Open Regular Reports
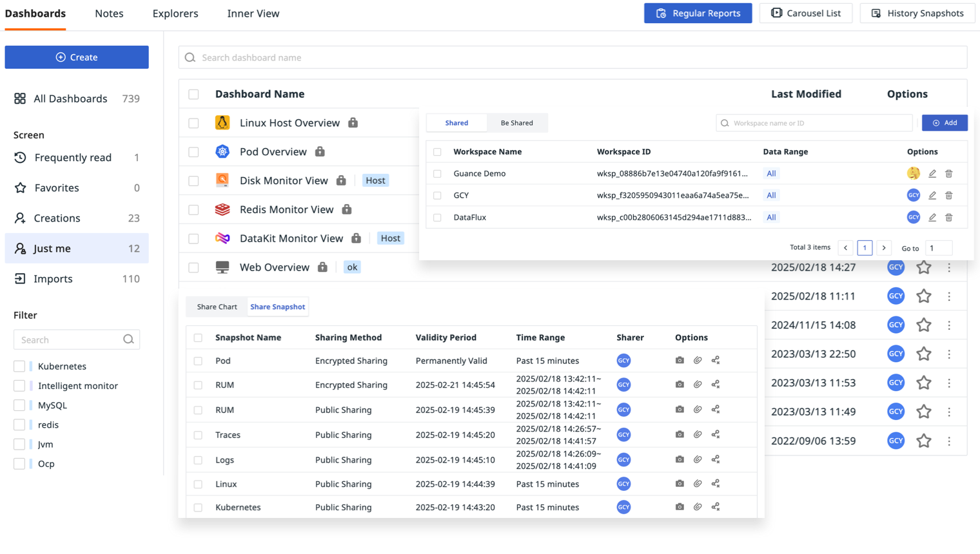 coord(698,13)
